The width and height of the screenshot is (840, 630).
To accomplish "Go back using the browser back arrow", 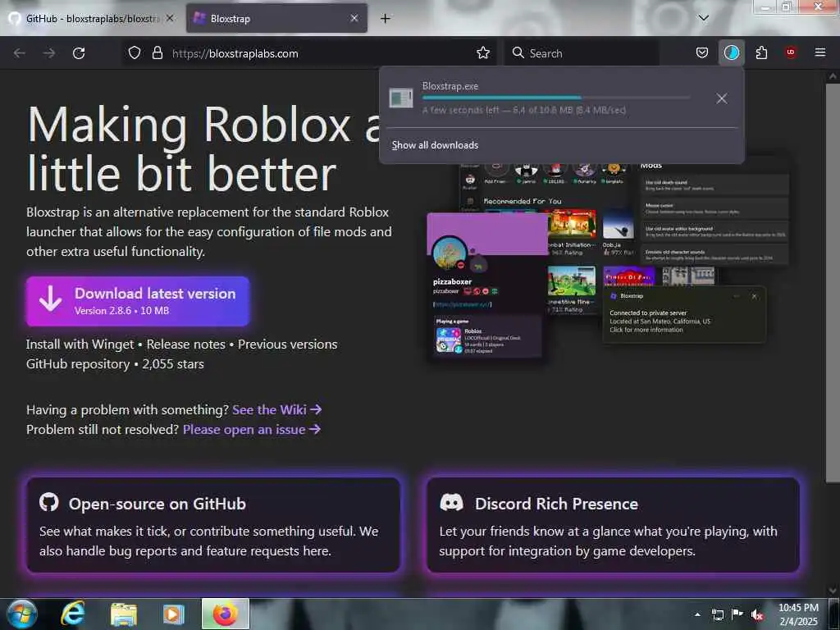I will coord(20,53).
